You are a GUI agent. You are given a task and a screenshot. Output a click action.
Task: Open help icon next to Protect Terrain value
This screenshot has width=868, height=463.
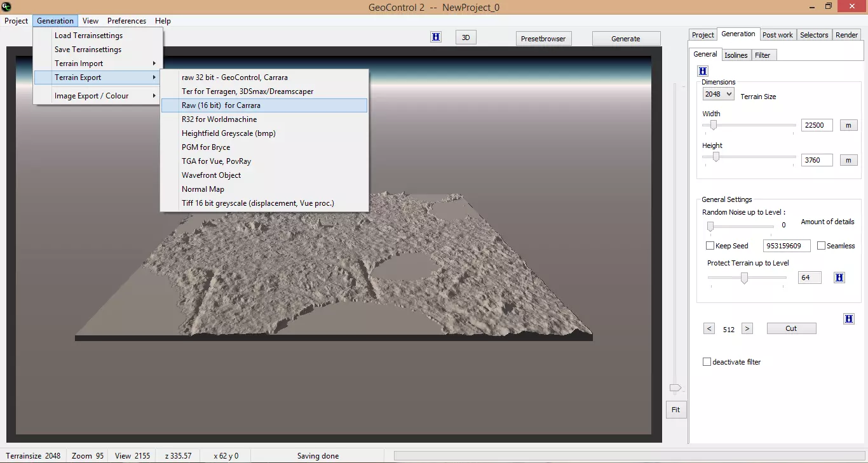[839, 278]
